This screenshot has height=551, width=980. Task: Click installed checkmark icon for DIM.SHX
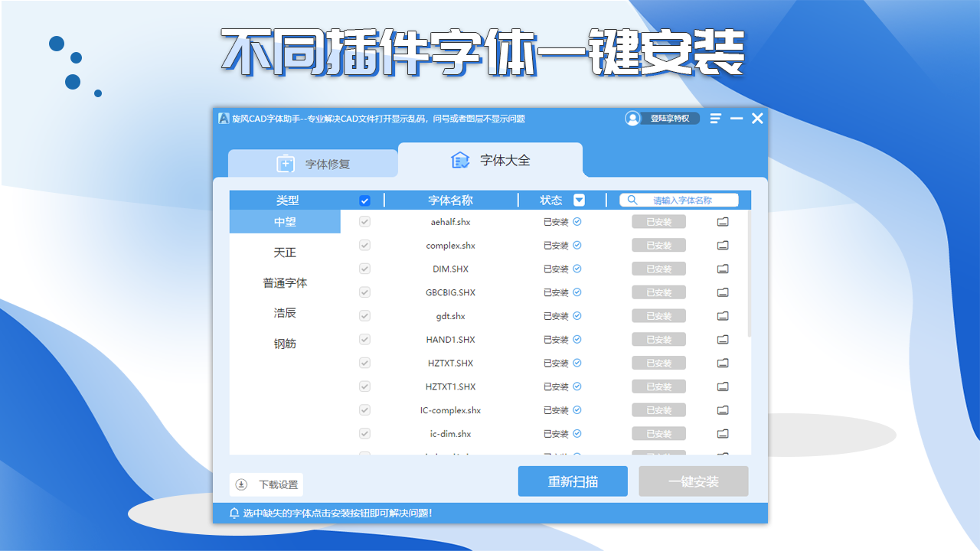click(x=577, y=269)
